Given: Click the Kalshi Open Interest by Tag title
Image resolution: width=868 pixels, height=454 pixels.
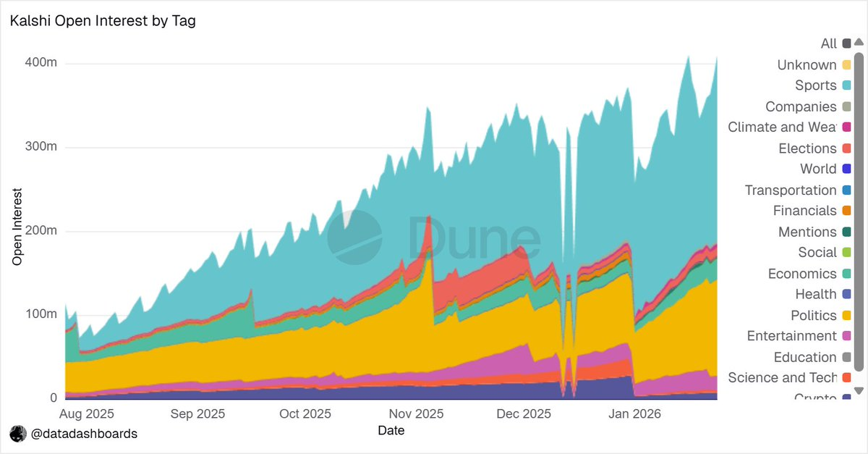Looking at the screenshot, I should (103, 21).
